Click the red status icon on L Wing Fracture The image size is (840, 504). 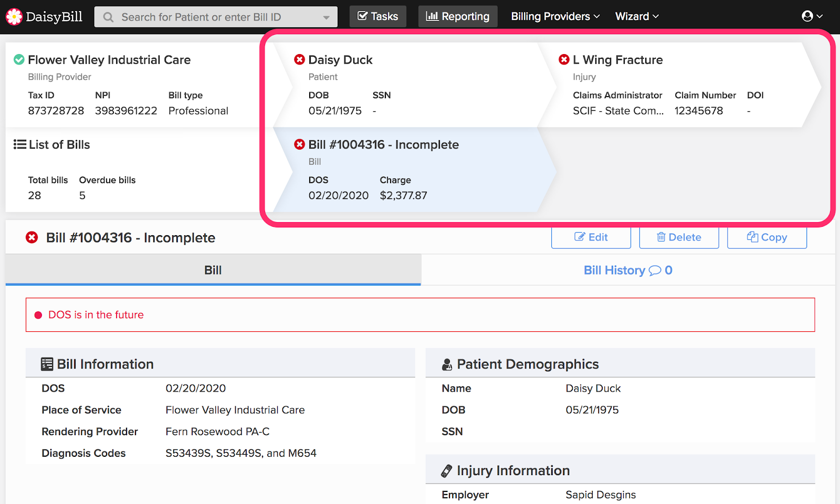click(x=564, y=59)
